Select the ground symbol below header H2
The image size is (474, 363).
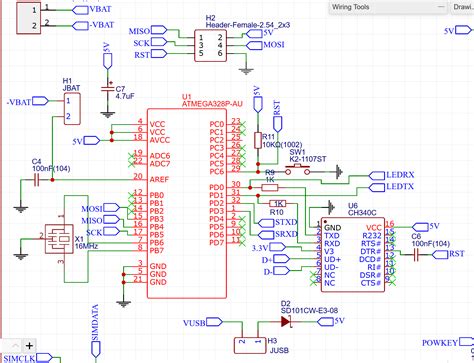click(x=246, y=71)
